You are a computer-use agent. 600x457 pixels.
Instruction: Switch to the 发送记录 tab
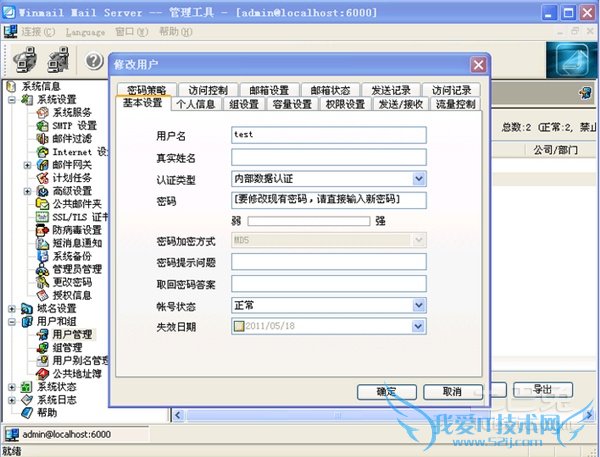(x=391, y=90)
